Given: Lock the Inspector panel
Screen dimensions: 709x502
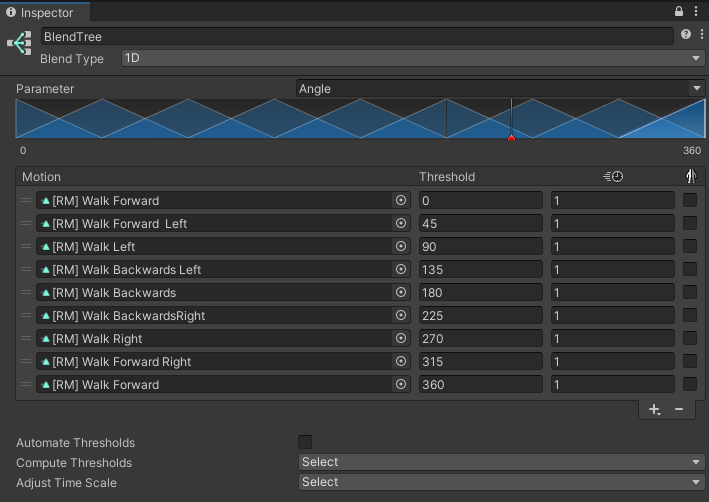Looking at the screenshot, I should 679,11.
